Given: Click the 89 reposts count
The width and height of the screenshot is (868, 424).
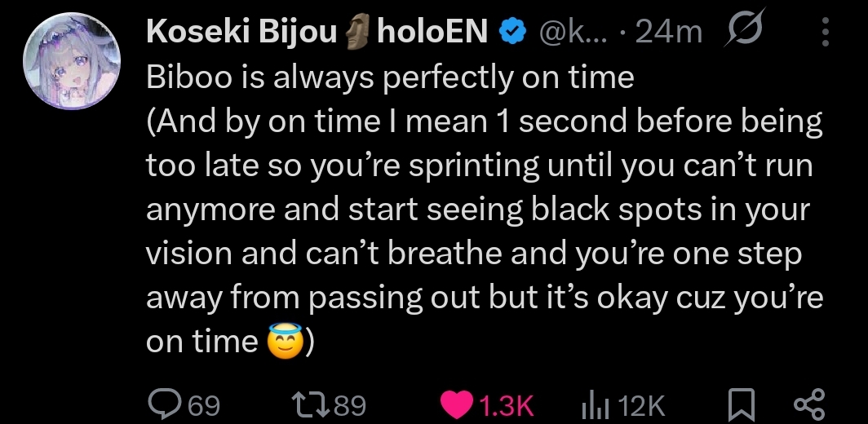Looking at the screenshot, I should [x=350, y=404].
